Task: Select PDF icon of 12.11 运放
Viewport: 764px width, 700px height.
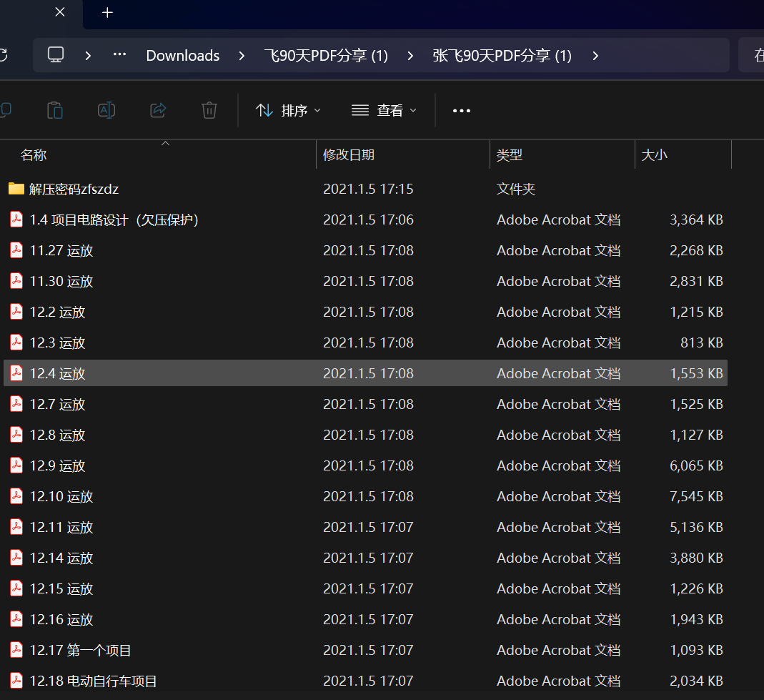Action: coord(16,526)
